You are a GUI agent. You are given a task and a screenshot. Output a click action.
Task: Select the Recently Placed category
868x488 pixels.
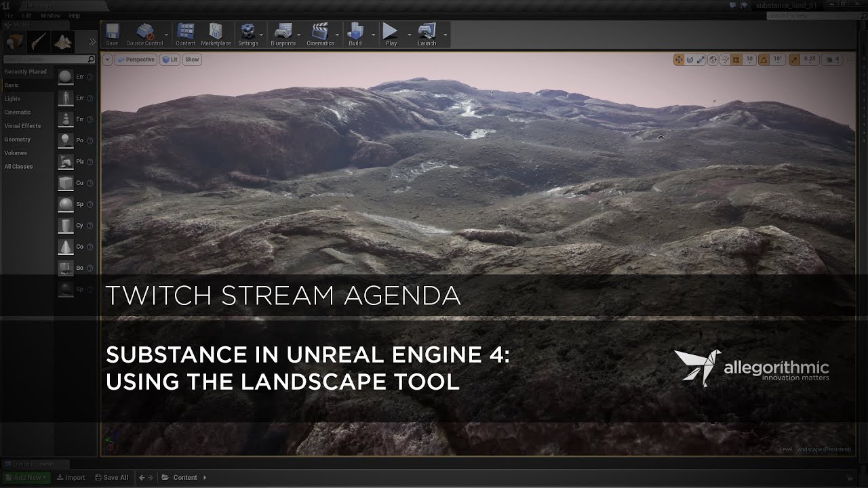pyautogui.click(x=26, y=72)
